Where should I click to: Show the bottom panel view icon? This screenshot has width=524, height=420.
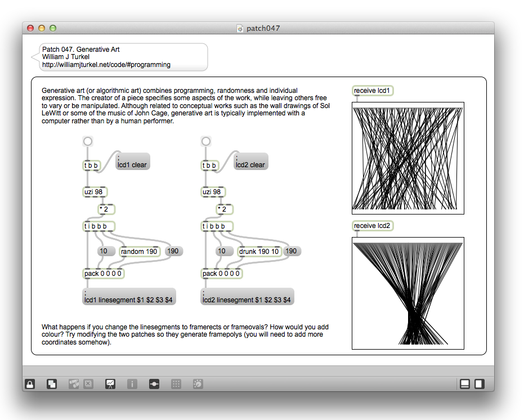click(465, 384)
